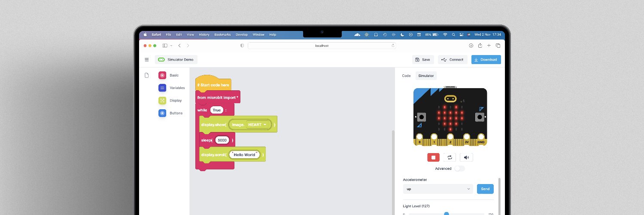
Task: Click the Light Level slider handle
Action: (x=447, y=214)
